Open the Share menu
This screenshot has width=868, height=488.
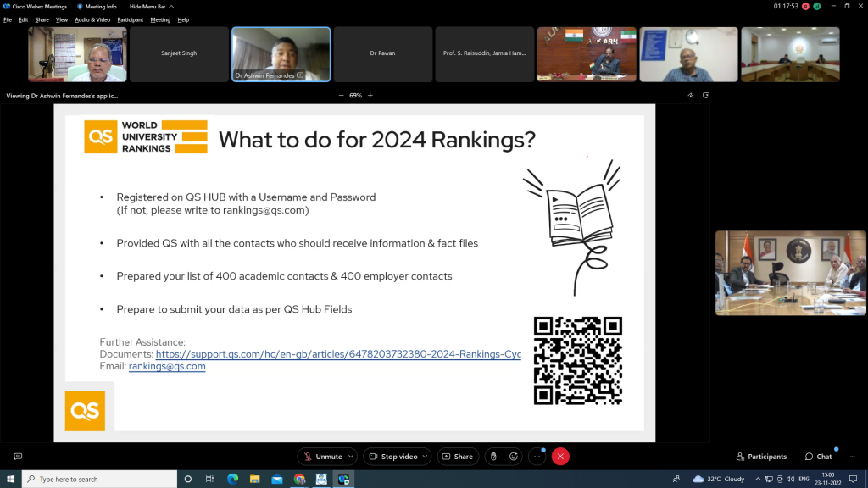point(42,20)
